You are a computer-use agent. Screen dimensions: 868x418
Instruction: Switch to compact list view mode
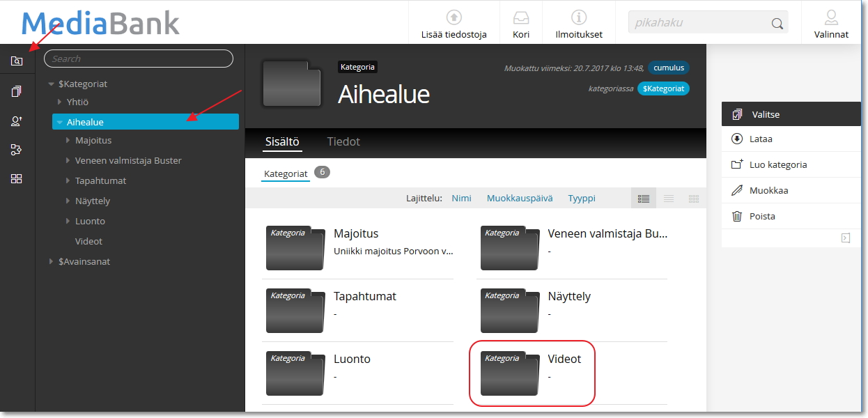point(669,199)
